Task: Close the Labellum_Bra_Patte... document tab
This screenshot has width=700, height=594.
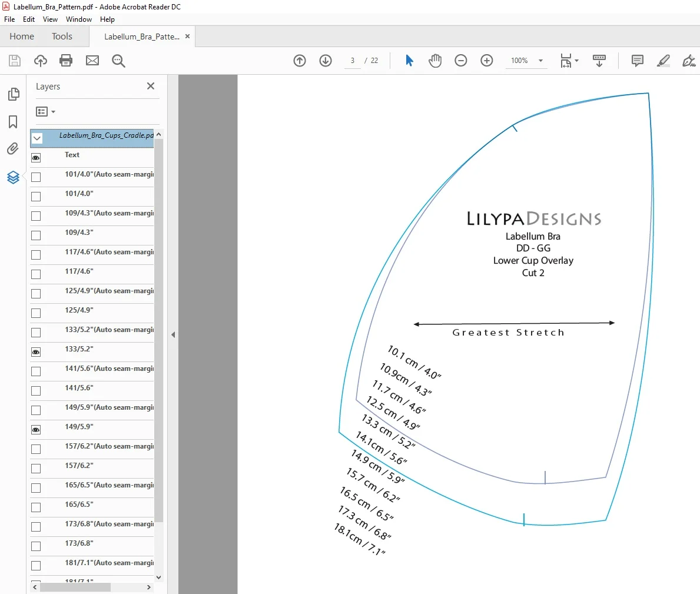Action: (187, 36)
